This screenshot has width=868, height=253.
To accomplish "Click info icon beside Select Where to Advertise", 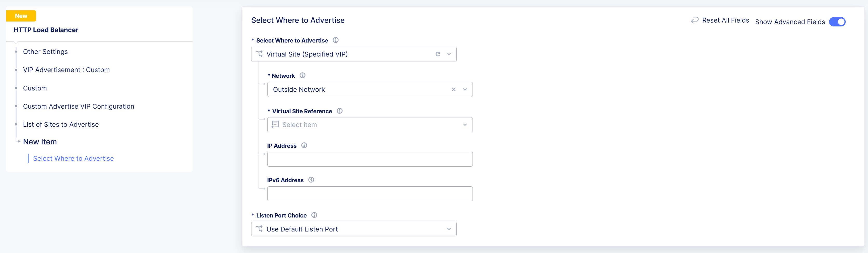I will click(x=335, y=40).
